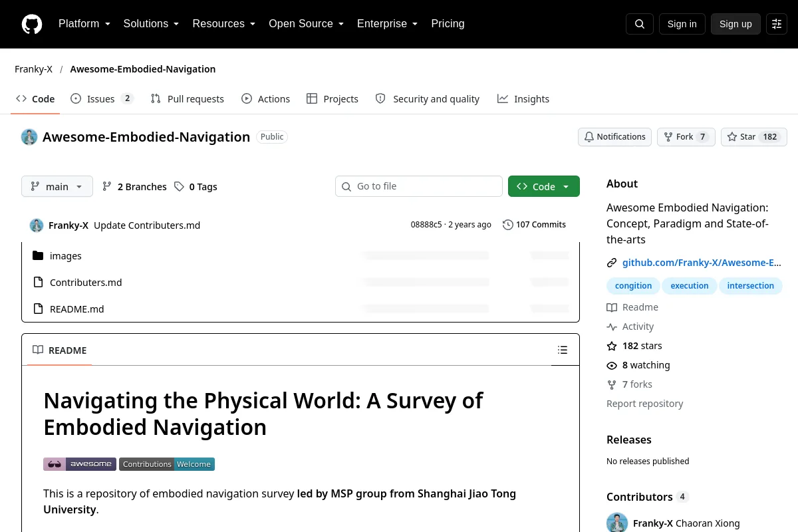
Task: Open the README outline icon
Action: point(563,350)
